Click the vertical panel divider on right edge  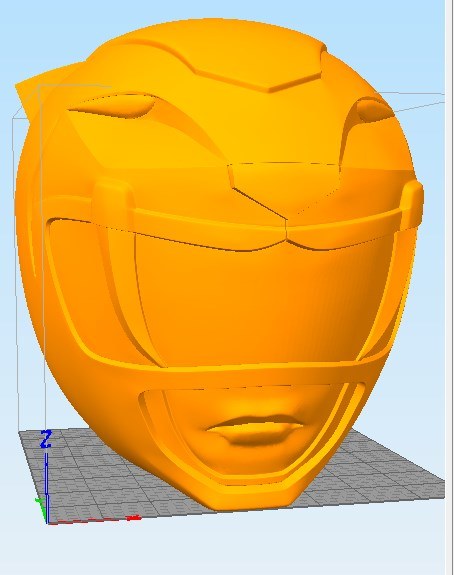point(449,288)
